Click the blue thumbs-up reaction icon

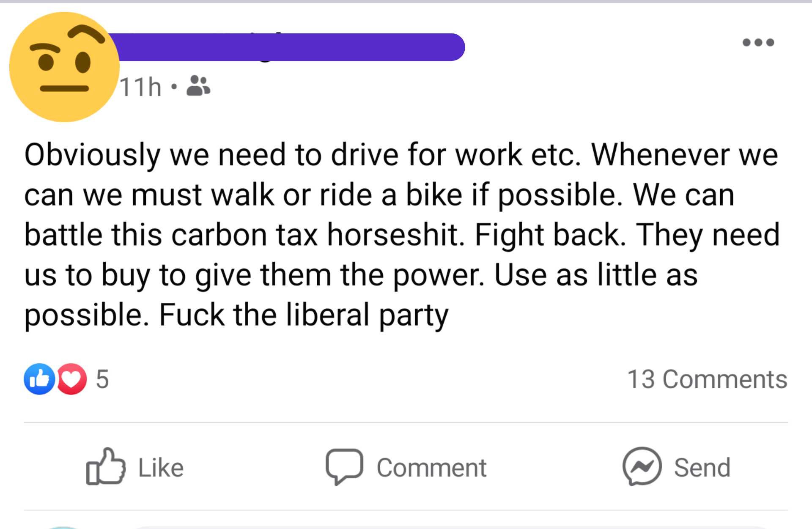click(x=39, y=379)
